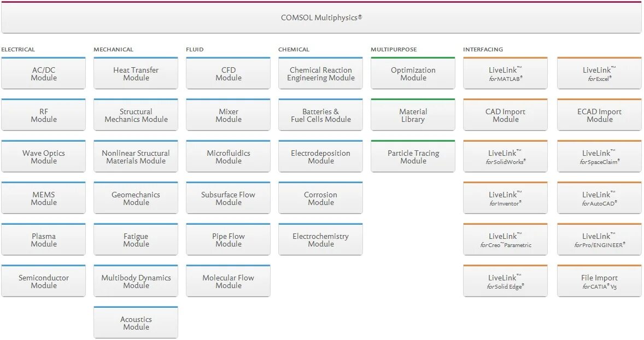Click the Geomechanics Module box
The width and height of the screenshot is (644, 340).
[x=136, y=197]
